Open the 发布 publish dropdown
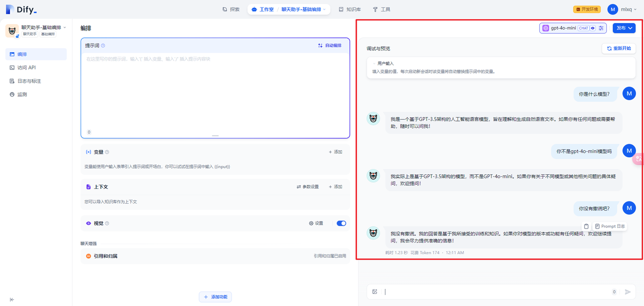Viewport: 644px width, 306px height. 624,28
